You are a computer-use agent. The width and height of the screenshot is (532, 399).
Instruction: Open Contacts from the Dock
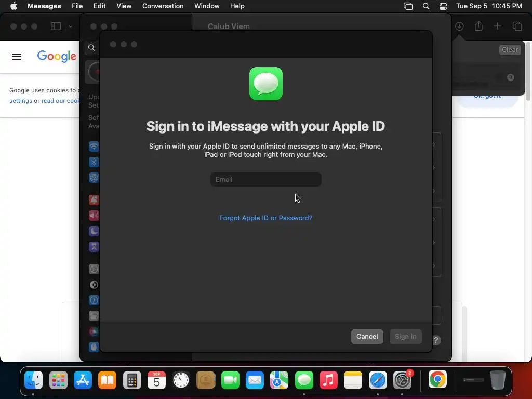(x=206, y=380)
